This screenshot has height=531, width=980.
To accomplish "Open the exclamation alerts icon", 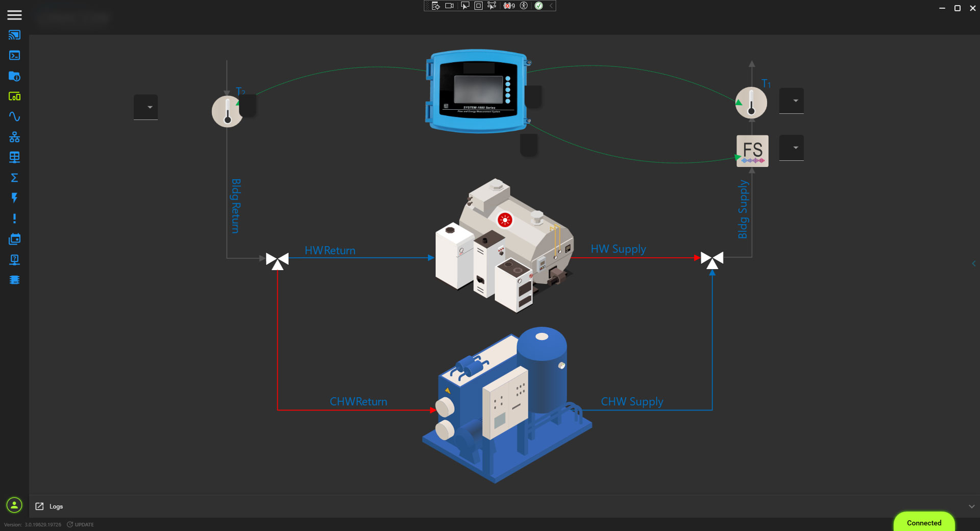I will [x=14, y=219].
